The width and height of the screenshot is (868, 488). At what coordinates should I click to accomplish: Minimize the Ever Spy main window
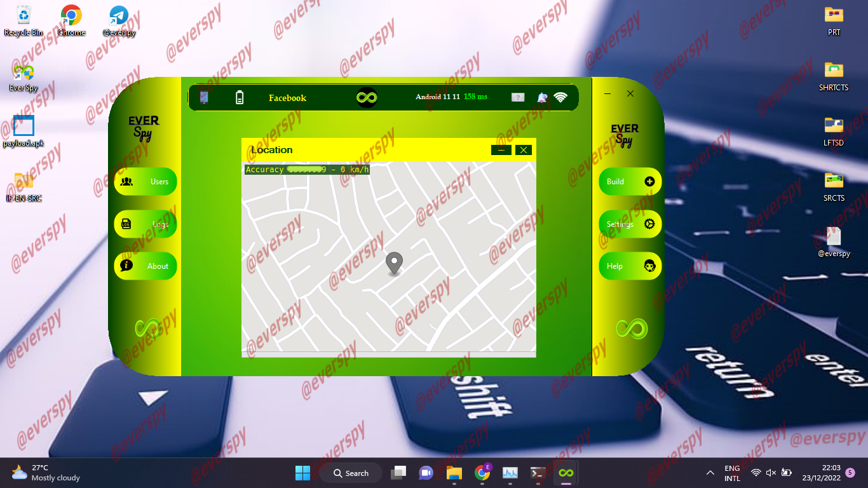[607, 94]
